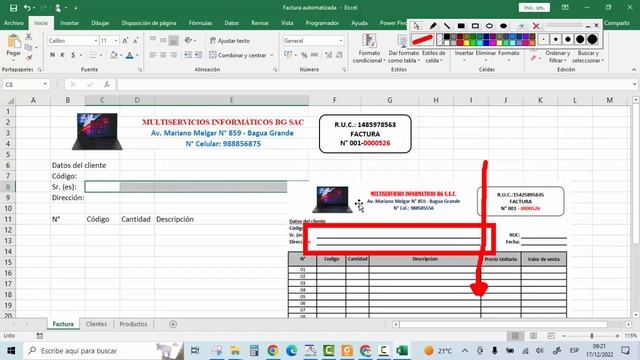Open the General number format dropdown
This screenshot has height=360, width=640.
(340, 41)
